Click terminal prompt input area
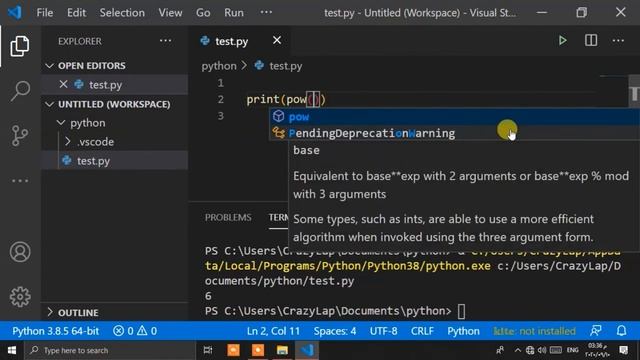The image size is (640, 360). coord(461,311)
